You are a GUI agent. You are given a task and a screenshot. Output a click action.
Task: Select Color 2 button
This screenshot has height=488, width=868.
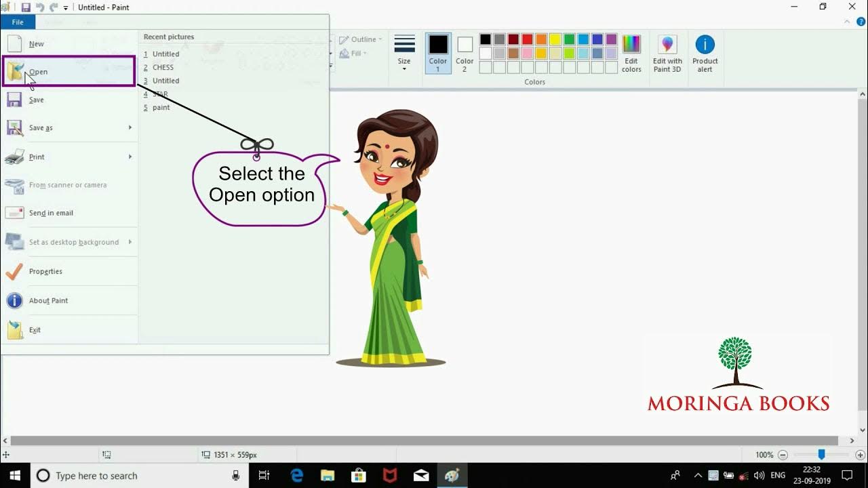point(465,53)
